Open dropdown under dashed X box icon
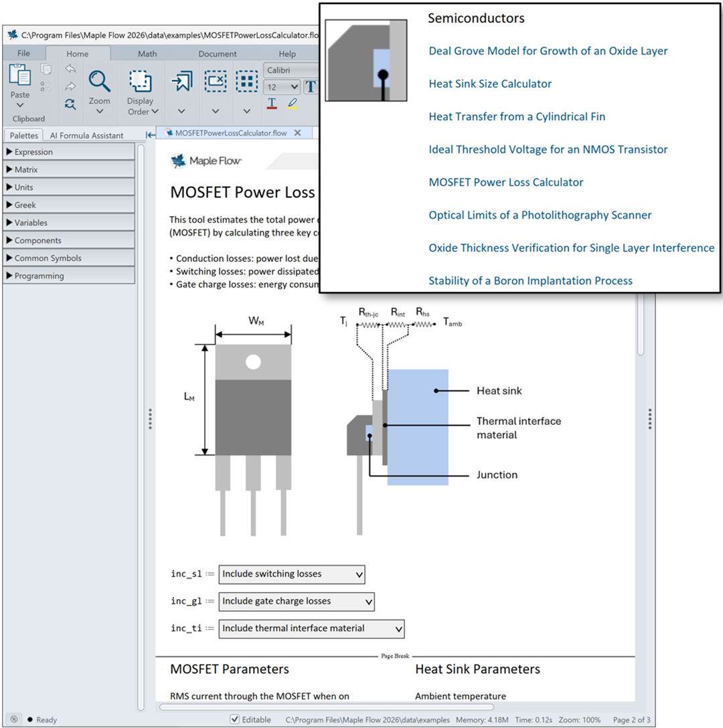723x728 pixels. coord(216,112)
